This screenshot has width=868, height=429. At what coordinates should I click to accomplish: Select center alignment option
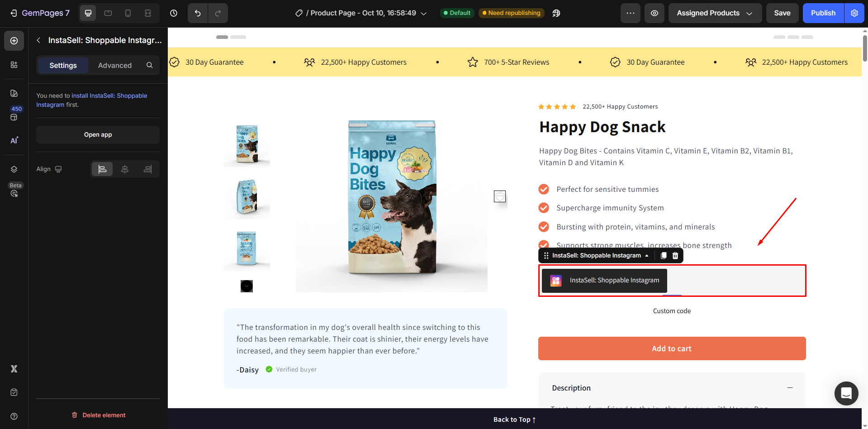(125, 169)
